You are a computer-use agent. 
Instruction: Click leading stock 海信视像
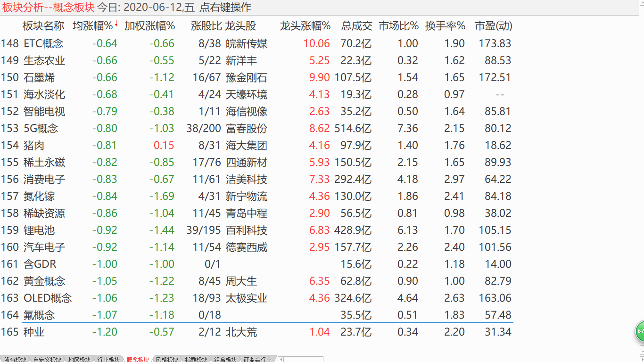pyautogui.click(x=247, y=111)
